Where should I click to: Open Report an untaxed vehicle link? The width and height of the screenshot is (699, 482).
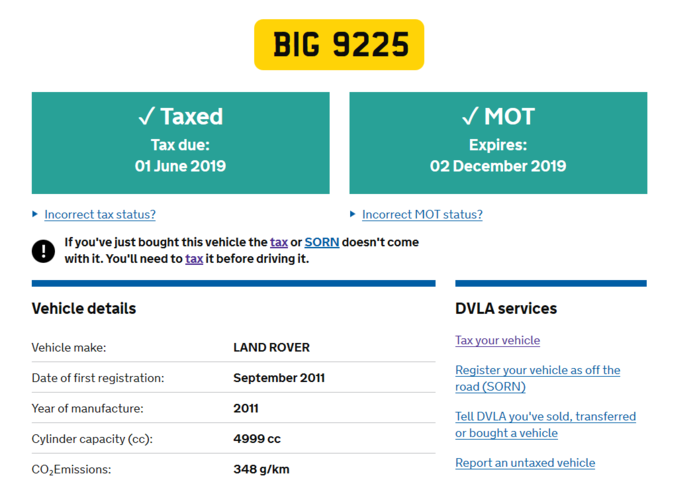525,463
